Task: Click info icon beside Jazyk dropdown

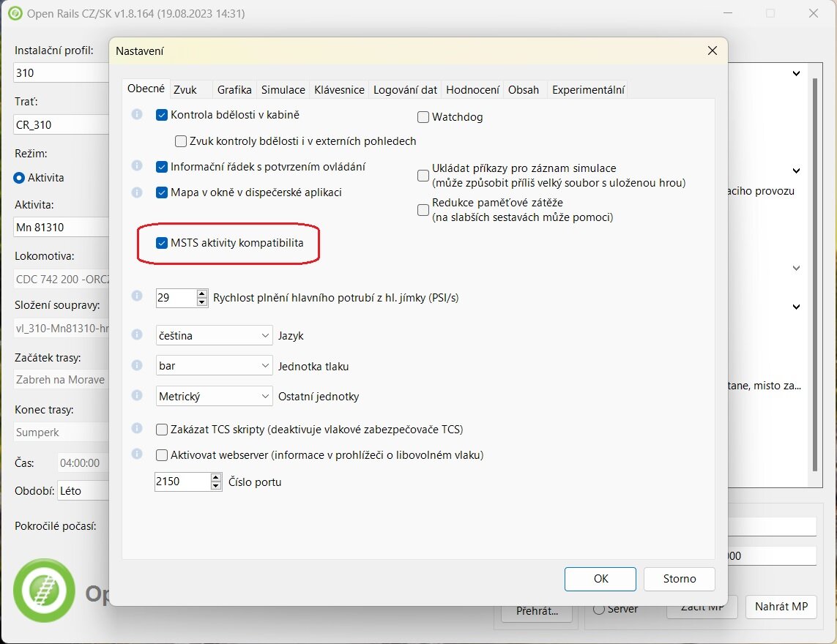Action: (136, 334)
